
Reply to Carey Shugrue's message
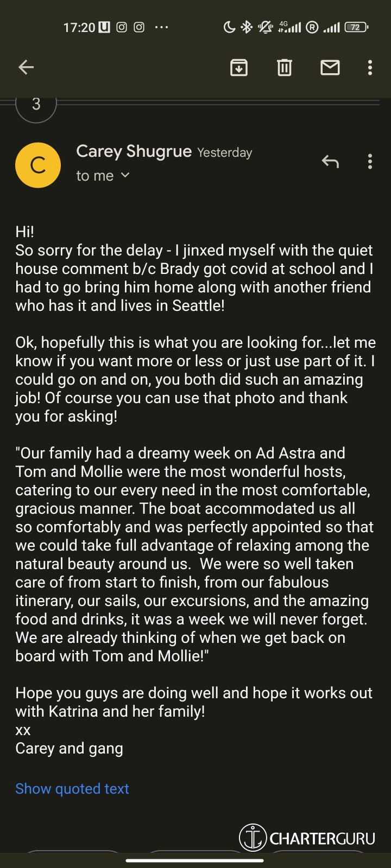click(330, 162)
